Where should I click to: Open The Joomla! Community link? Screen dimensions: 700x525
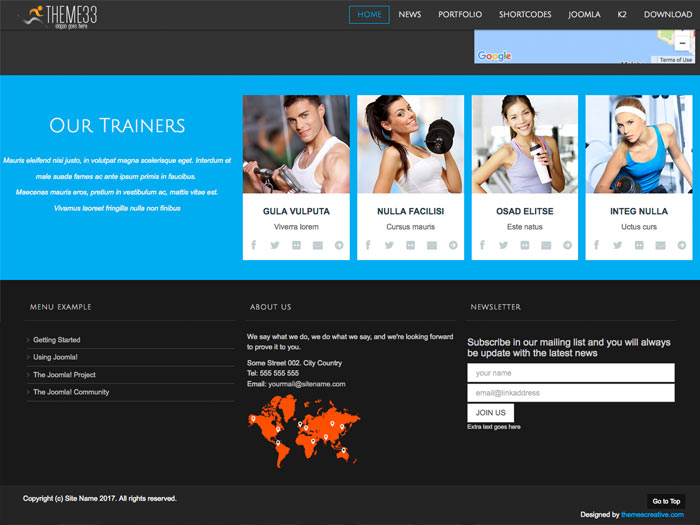(71, 392)
